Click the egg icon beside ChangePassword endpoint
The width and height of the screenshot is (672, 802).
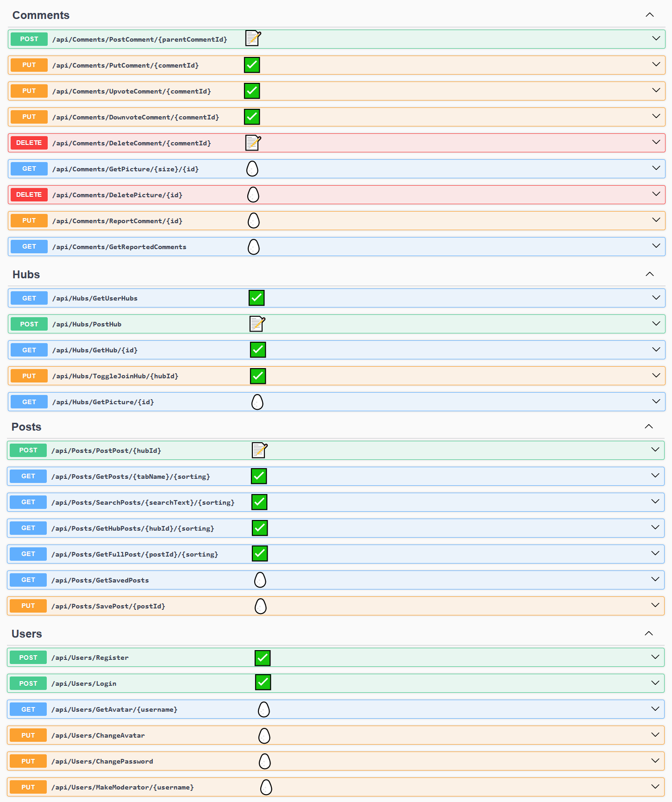[264, 761]
